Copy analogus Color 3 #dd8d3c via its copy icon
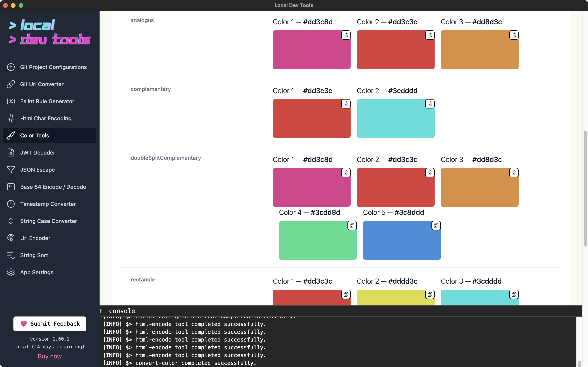 pyautogui.click(x=514, y=35)
